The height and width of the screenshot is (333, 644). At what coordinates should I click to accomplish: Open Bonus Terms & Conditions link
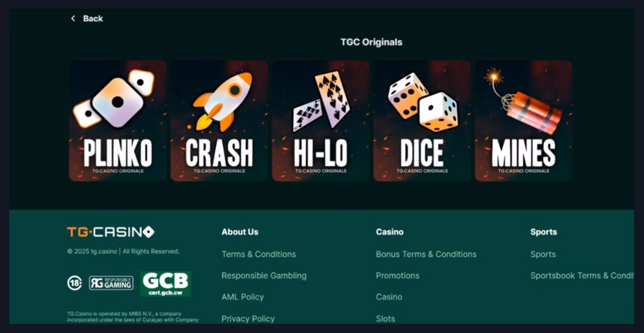426,254
